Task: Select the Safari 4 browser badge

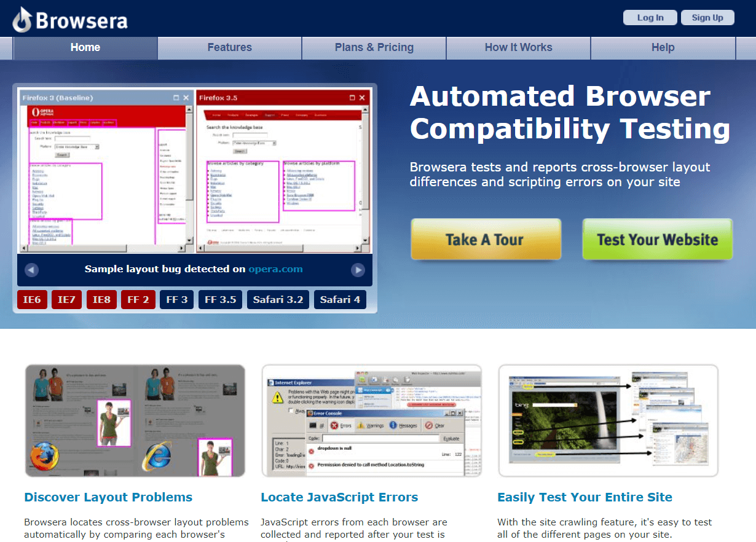Action: point(340,299)
